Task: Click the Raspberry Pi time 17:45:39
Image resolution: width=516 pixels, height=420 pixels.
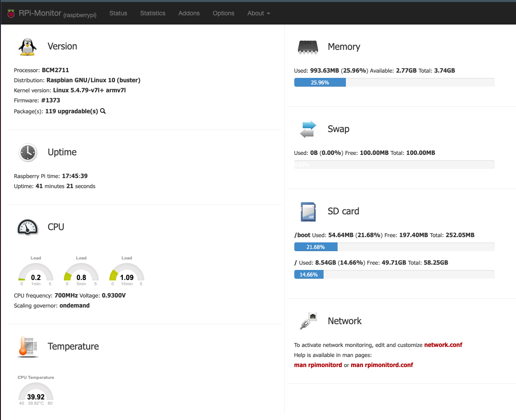Action: 75,176
